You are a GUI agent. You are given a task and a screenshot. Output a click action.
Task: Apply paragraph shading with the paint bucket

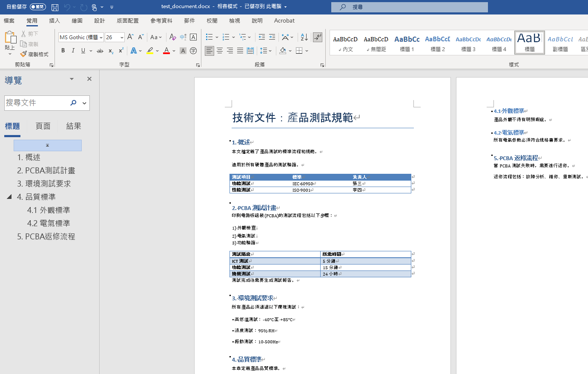pyautogui.click(x=283, y=51)
